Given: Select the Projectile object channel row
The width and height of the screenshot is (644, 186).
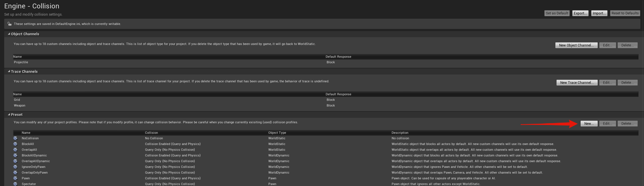Looking at the screenshot, I should [21, 62].
